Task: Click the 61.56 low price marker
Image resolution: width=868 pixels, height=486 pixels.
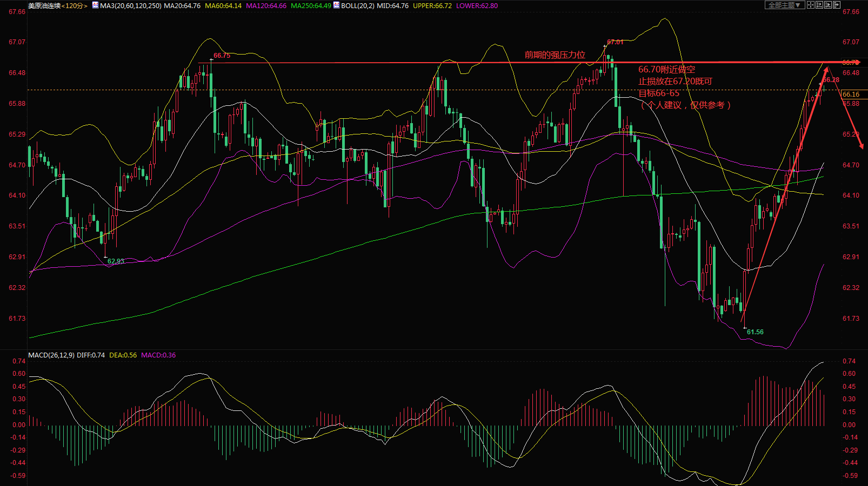Action: [x=755, y=332]
